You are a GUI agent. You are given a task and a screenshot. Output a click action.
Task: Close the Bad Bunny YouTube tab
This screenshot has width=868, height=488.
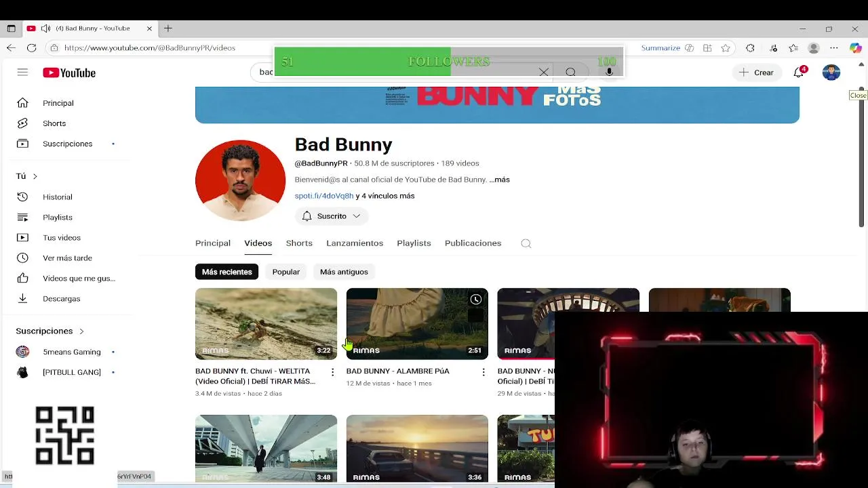[149, 28]
